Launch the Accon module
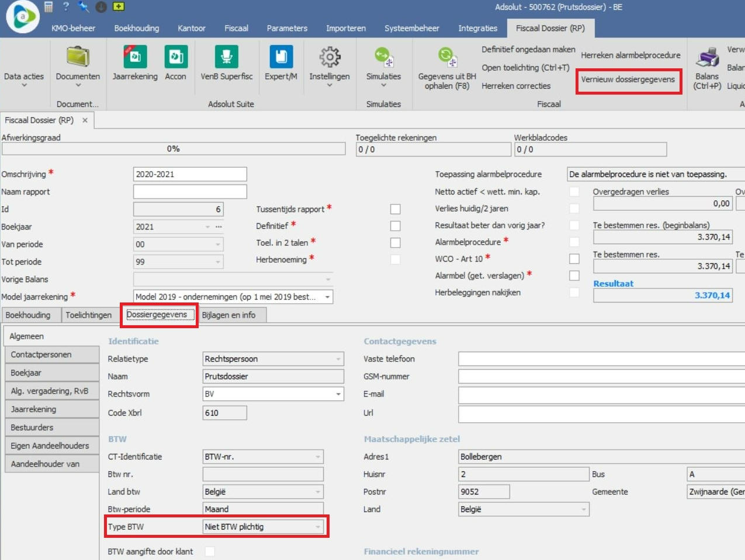The image size is (745, 560). [175, 63]
